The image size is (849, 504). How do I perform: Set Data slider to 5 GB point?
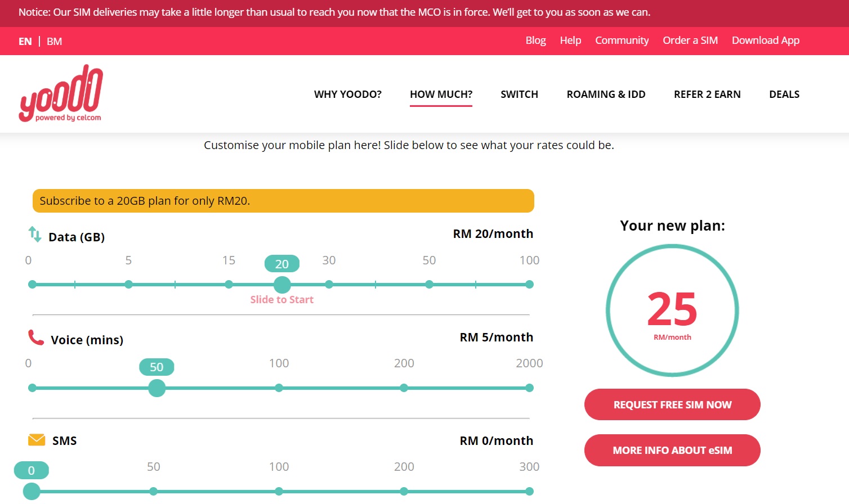(x=128, y=285)
